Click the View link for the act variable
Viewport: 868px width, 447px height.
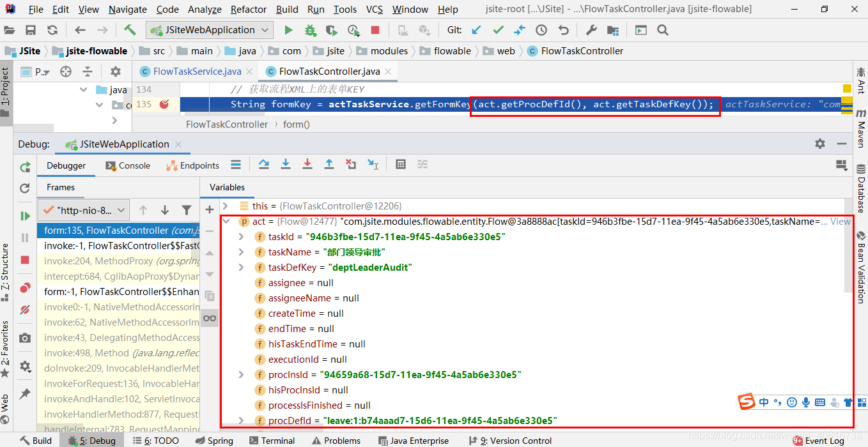[841, 222]
